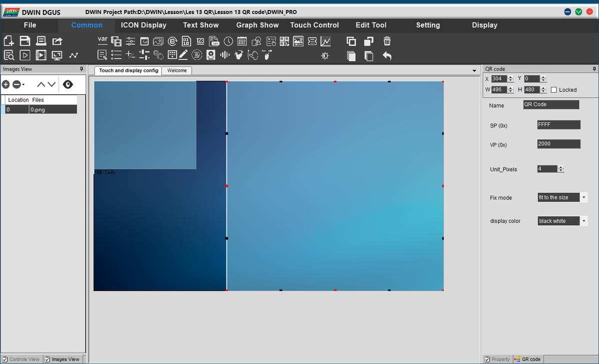
Task: Select the digital calendar RTC icon
Action: pyautogui.click(x=242, y=41)
